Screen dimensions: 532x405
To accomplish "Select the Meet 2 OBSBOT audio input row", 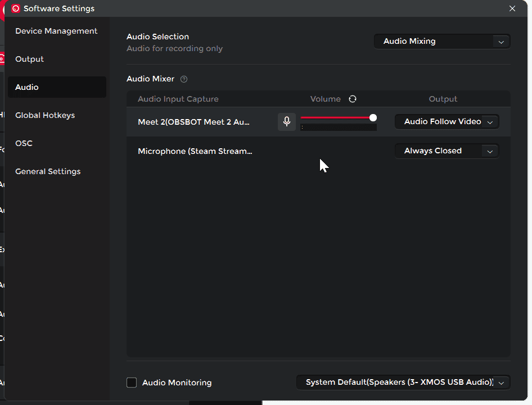I will 194,122.
